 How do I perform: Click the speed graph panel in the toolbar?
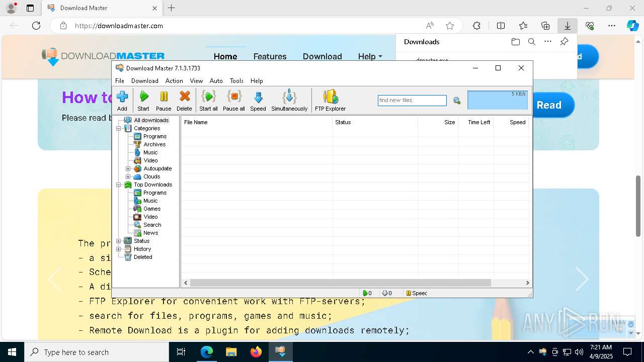tap(498, 100)
